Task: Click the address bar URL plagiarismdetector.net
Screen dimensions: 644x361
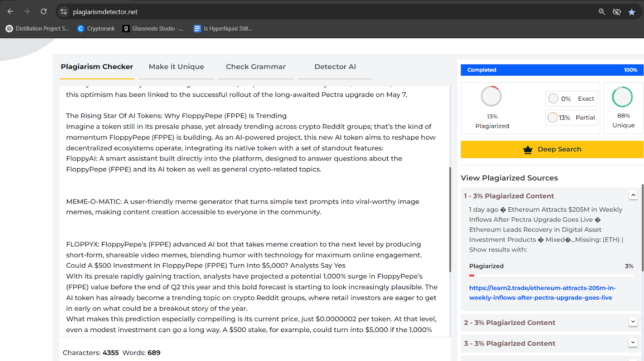Action: [105, 12]
